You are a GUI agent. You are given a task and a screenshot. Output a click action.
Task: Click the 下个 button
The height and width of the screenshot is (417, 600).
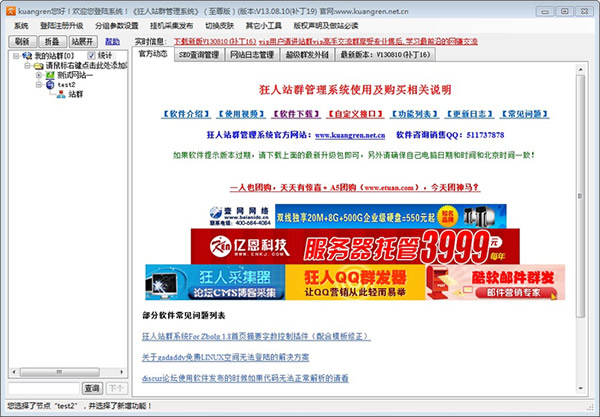coord(116,389)
